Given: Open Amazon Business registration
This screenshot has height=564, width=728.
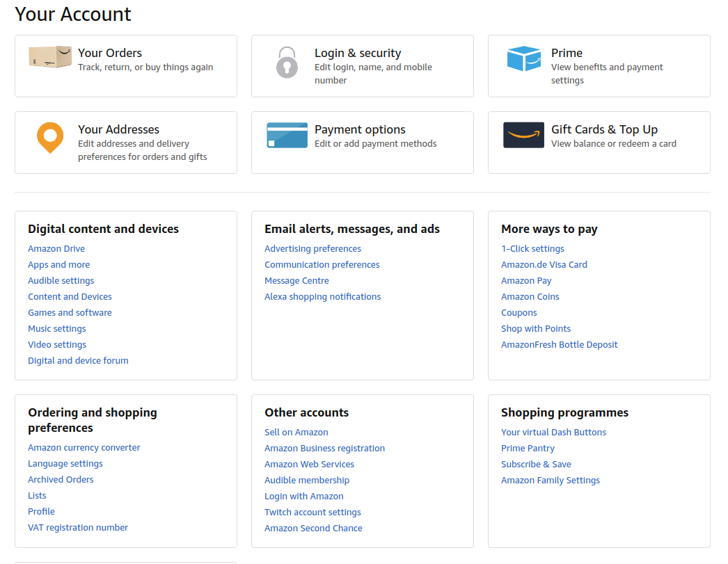Looking at the screenshot, I should pyautogui.click(x=324, y=449).
